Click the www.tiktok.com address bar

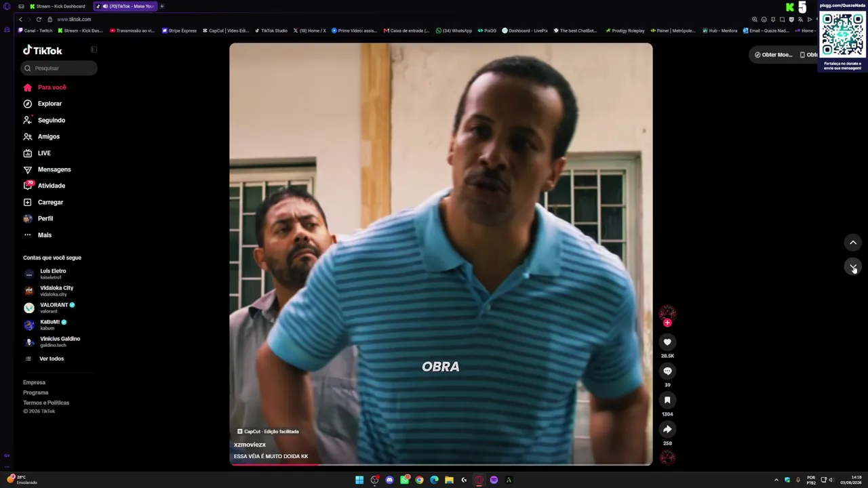coord(74,20)
